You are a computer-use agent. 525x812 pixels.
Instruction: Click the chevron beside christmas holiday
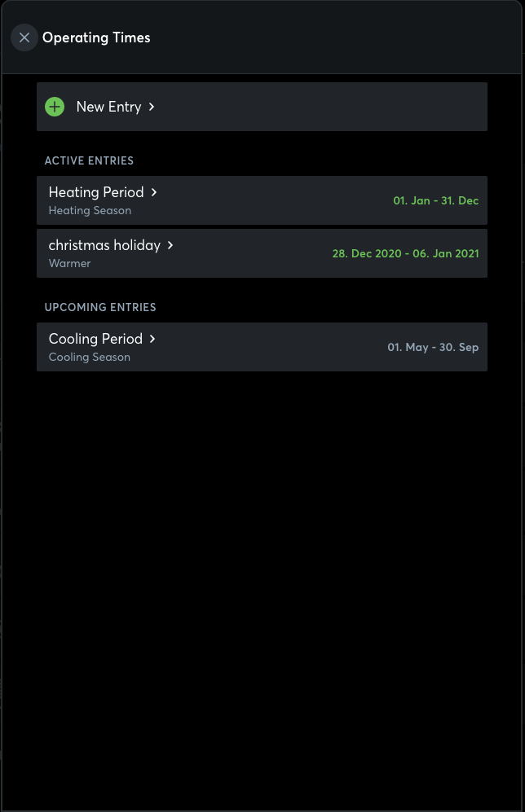[x=170, y=245]
